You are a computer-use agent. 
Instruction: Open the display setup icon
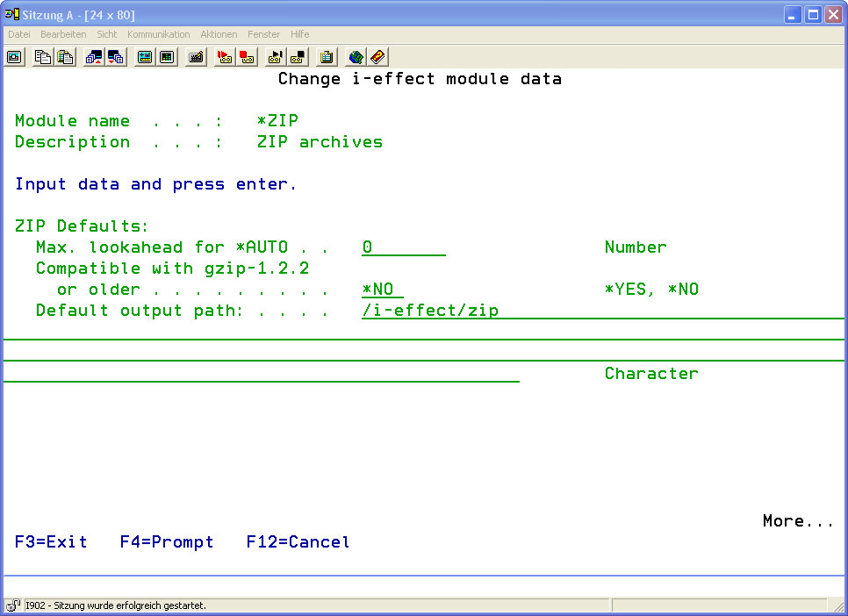(145, 57)
